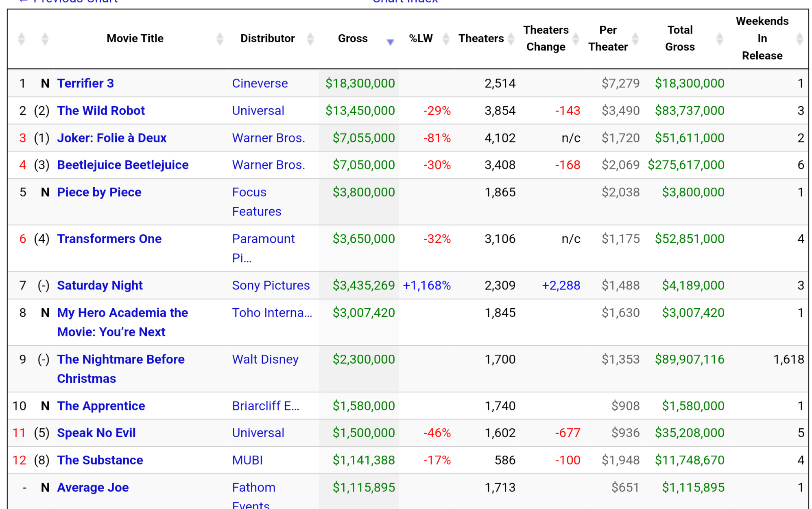Visit the Universal distributor page

258,110
